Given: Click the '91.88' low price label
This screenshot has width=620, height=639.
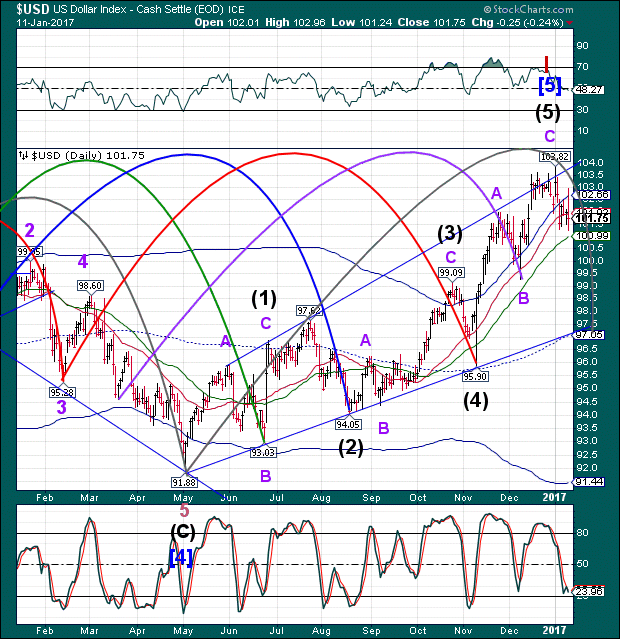Looking at the screenshot, I should pyautogui.click(x=184, y=483).
